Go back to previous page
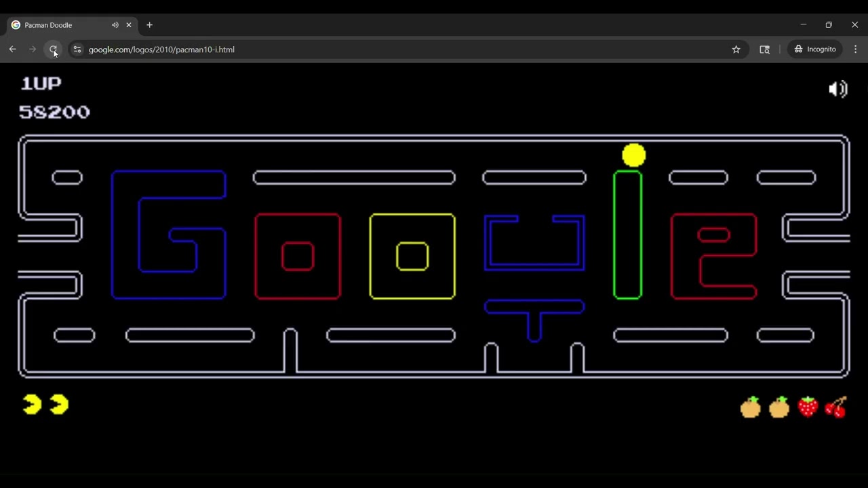The image size is (868, 488). 12,49
